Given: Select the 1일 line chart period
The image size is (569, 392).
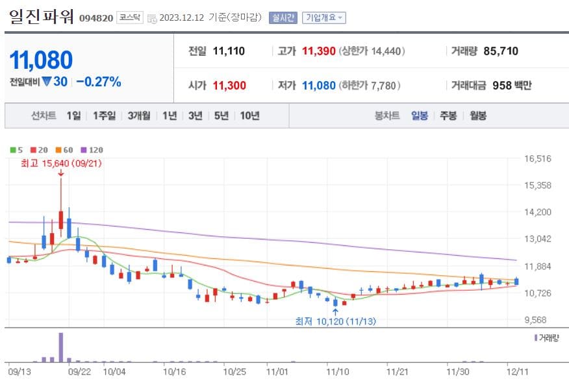Looking at the screenshot, I should pyautogui.click(x=73, y=116).
